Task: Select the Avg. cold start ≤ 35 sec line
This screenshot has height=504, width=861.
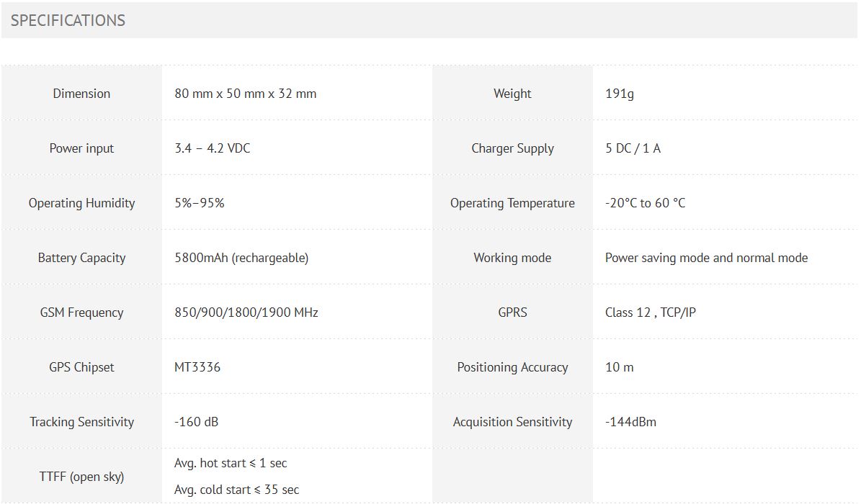Action: (x=236, y=490)
